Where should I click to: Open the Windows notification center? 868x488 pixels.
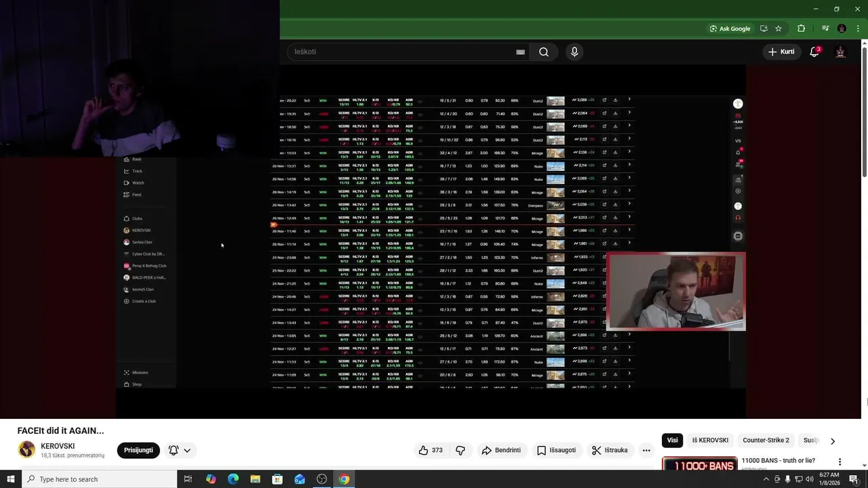click(x=853, y=479)
